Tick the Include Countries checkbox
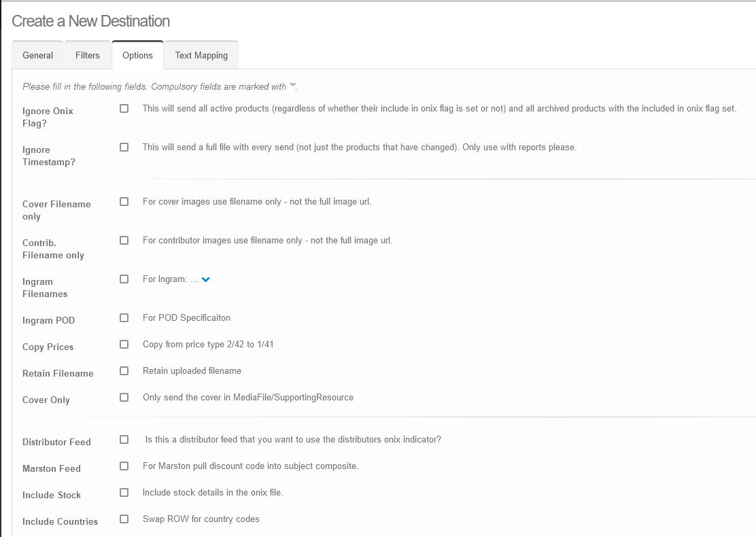This screenshot has height=537, width=756. click(x=124, y=519)
